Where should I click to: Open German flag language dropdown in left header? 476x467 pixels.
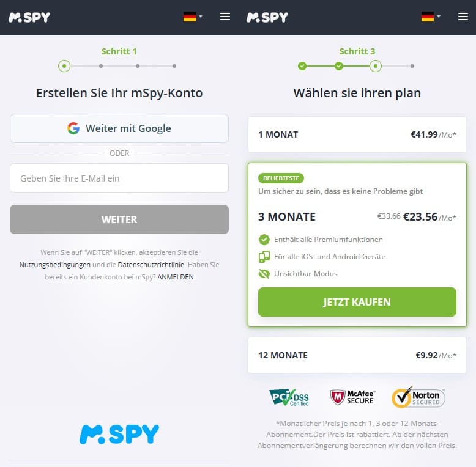click(193, 17)
